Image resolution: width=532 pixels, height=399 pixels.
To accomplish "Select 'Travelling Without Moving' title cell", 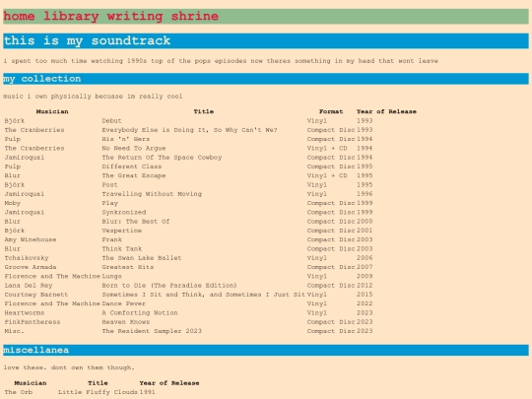I will coord(152,194).
